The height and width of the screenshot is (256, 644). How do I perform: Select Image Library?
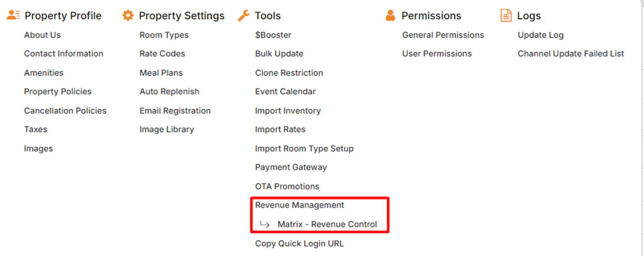coord(166,129)
